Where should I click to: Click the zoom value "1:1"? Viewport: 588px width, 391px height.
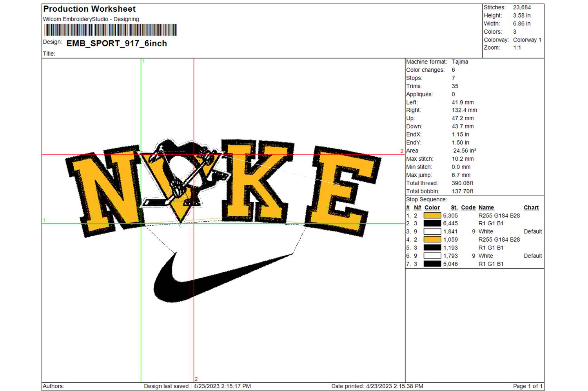tap(517, 48)
